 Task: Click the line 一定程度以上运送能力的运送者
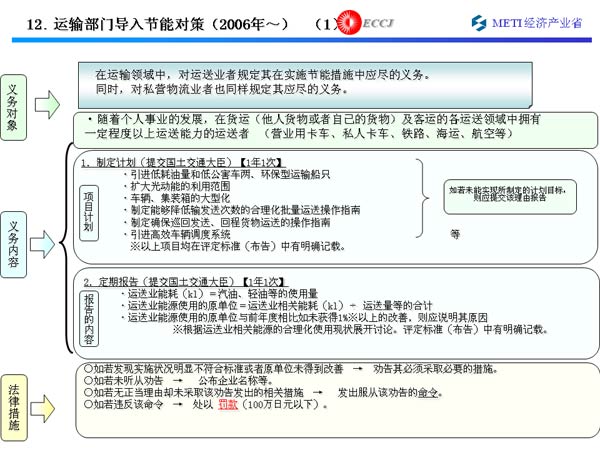tap(299, 134)
